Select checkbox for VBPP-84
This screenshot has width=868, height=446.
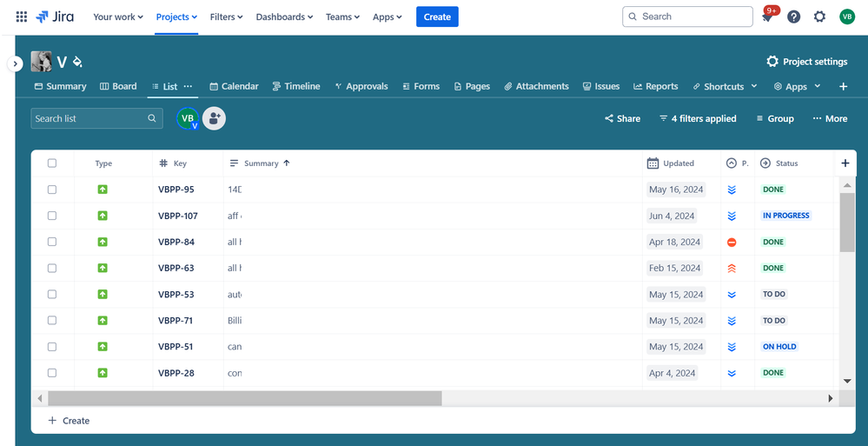[x=52, y=242]
